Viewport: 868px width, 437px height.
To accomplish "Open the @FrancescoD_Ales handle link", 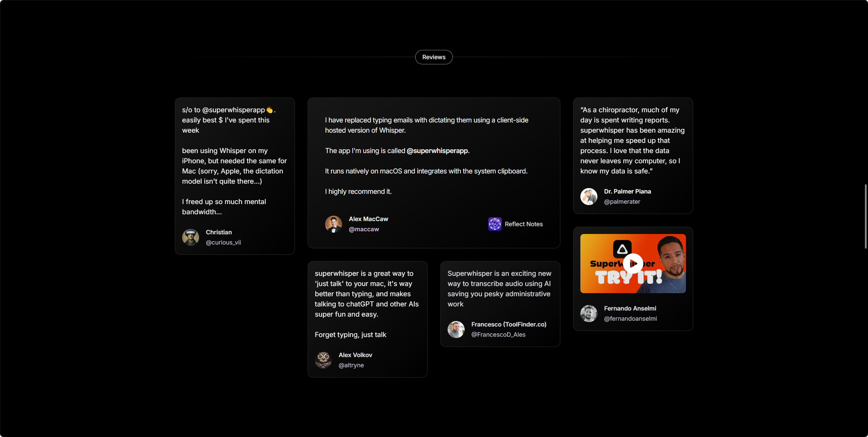I will click(x=498, y=335).
